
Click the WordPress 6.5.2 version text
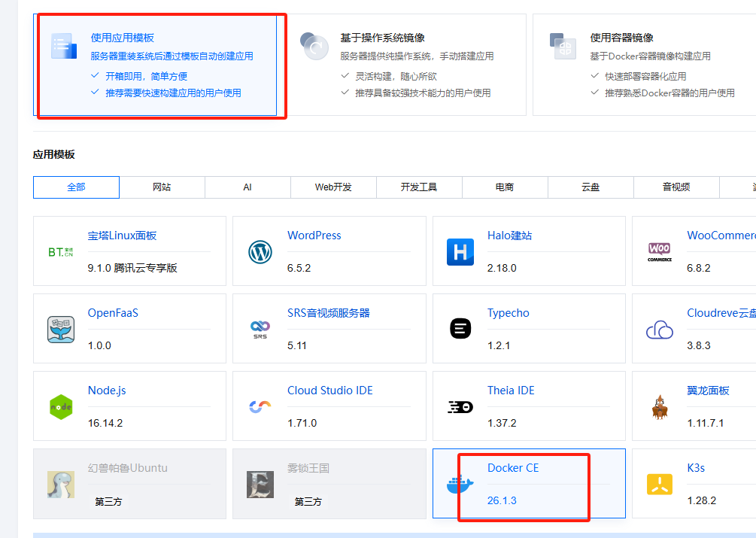299,268
